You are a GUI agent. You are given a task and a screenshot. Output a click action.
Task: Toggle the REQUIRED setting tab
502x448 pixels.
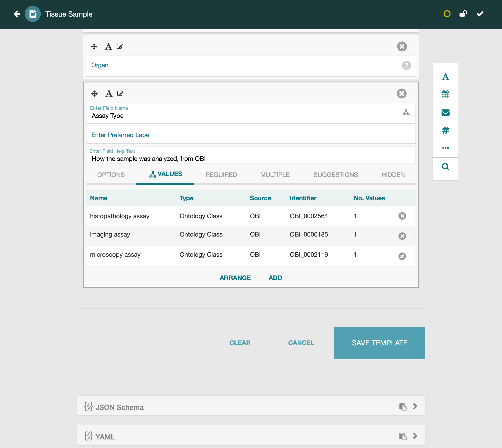[x=221, y=175]
